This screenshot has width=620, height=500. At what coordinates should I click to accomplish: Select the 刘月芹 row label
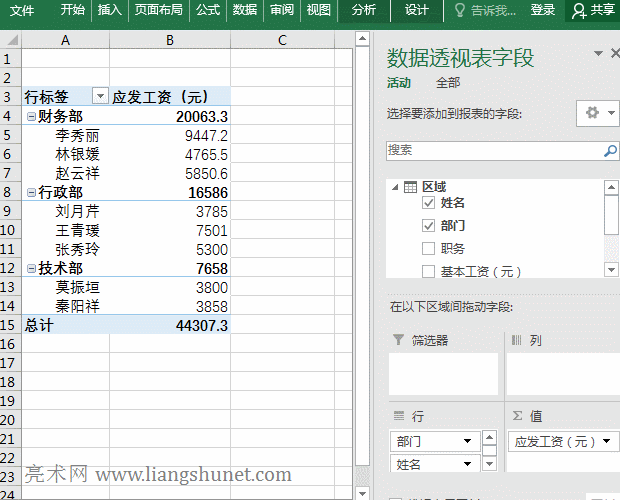(x=78, y=211)
